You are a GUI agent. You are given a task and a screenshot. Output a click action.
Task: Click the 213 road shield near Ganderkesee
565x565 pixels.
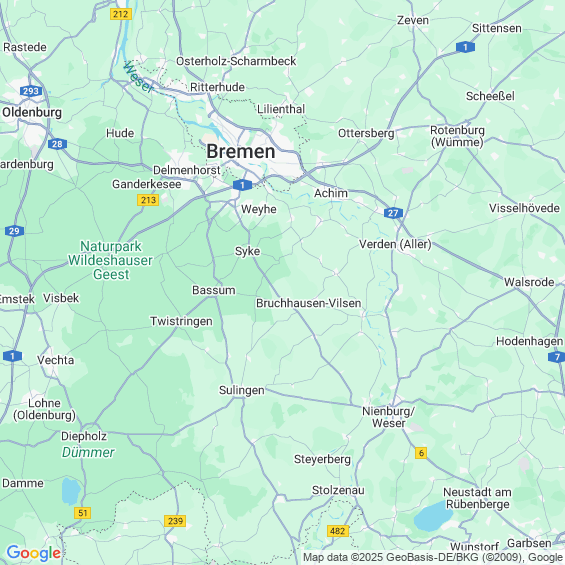[148, 200]
